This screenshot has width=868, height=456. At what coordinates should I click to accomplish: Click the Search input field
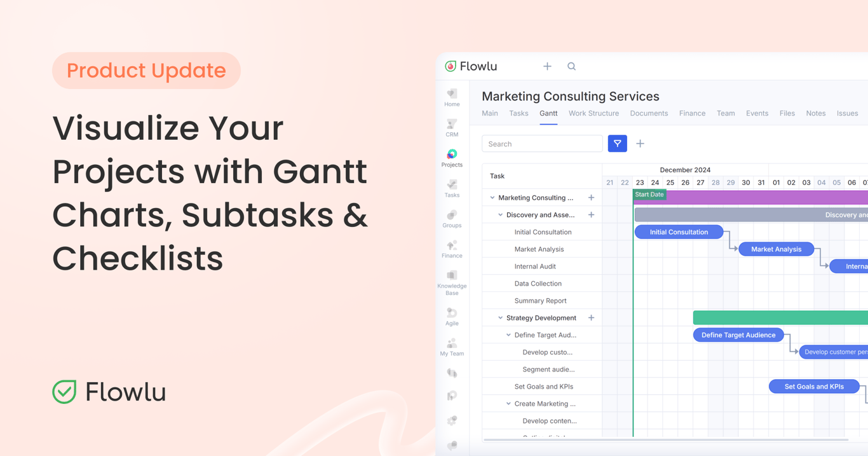[x=542, y=144]
